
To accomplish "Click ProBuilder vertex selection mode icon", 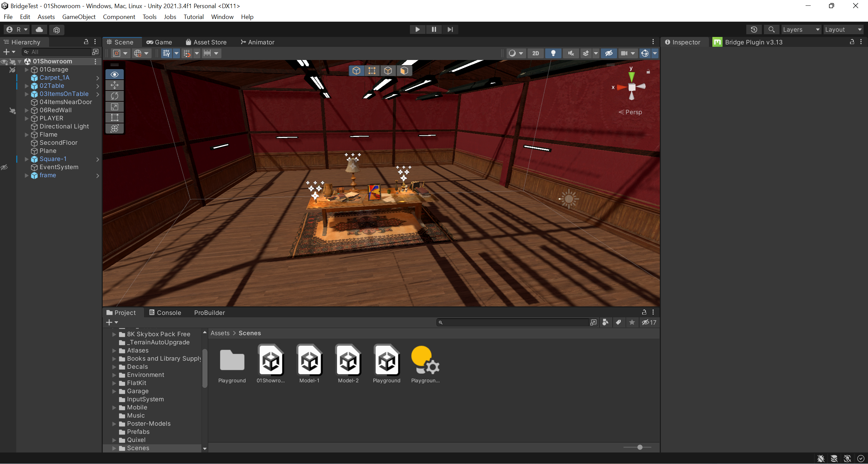I will coord(372,70).
